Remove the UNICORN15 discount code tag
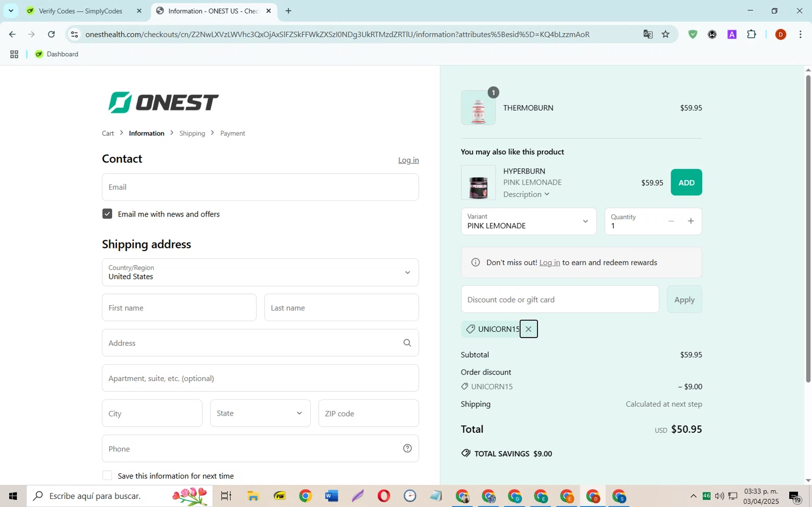The image size is (812, 507). click(x=528, y=329)
